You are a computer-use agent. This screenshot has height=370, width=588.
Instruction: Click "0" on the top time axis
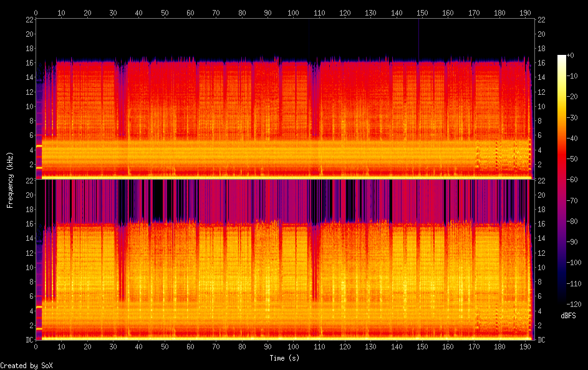tap(36, 12)
